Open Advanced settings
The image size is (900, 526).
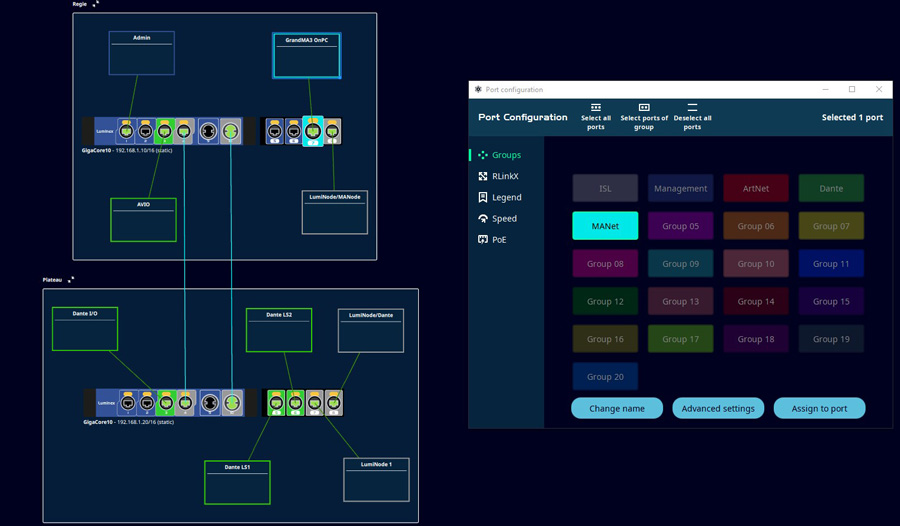[718, 408]
